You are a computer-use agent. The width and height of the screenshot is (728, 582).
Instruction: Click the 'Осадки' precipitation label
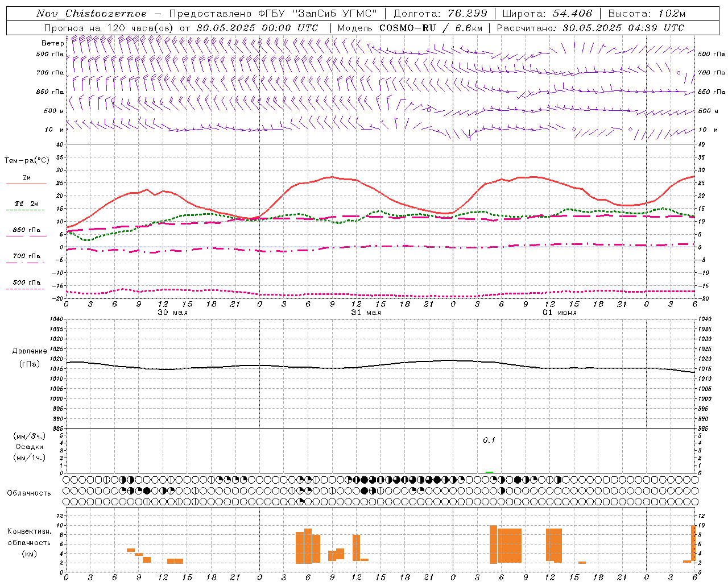tap(29, 447)
